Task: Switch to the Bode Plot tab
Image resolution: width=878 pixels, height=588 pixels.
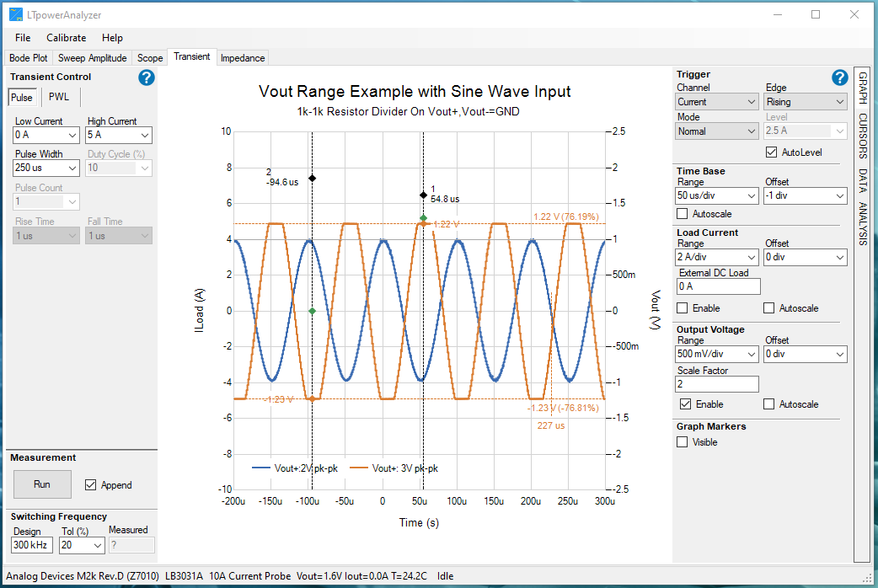Action: click(29, 58)
